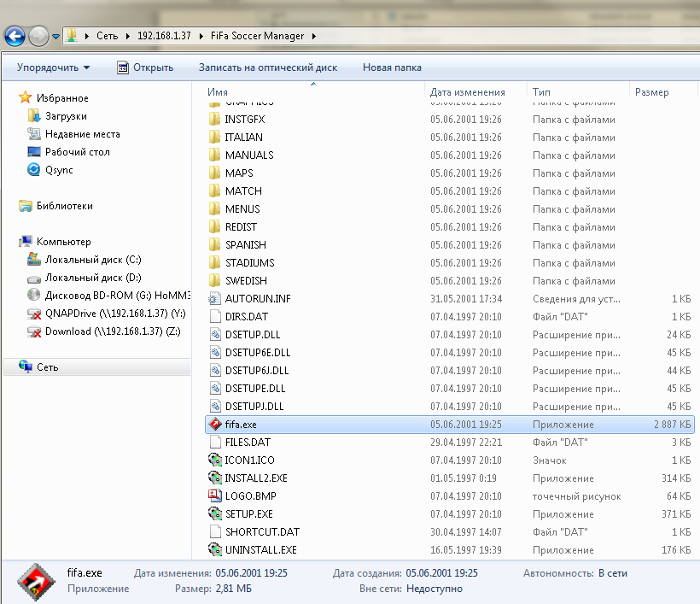700x604 pixels.
Task: Select the 192.168.1.37 breadcrumb
Action: point(164,36)
